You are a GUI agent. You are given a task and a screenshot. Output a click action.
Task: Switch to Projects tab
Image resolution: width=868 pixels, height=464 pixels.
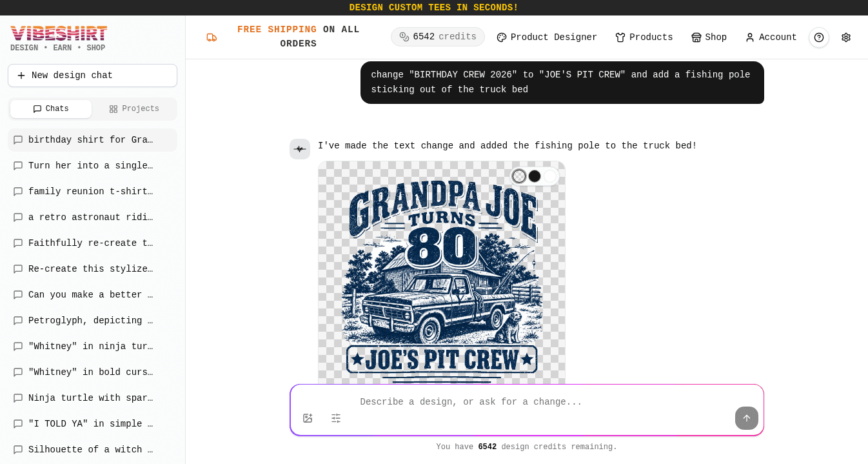(x=134, y=109)
